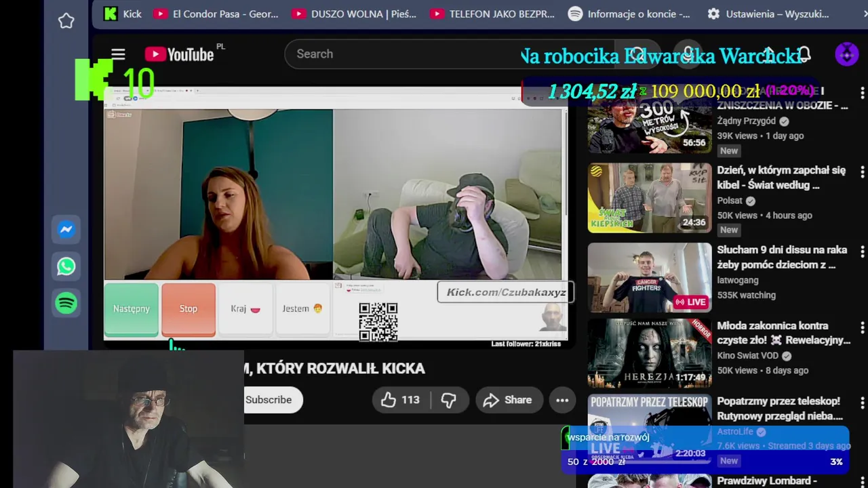The width and height of the screenshot is (868, 488).
Task: Switch to Ustawienia – Wyszuki... tab
Action: [x=768, y=14]
